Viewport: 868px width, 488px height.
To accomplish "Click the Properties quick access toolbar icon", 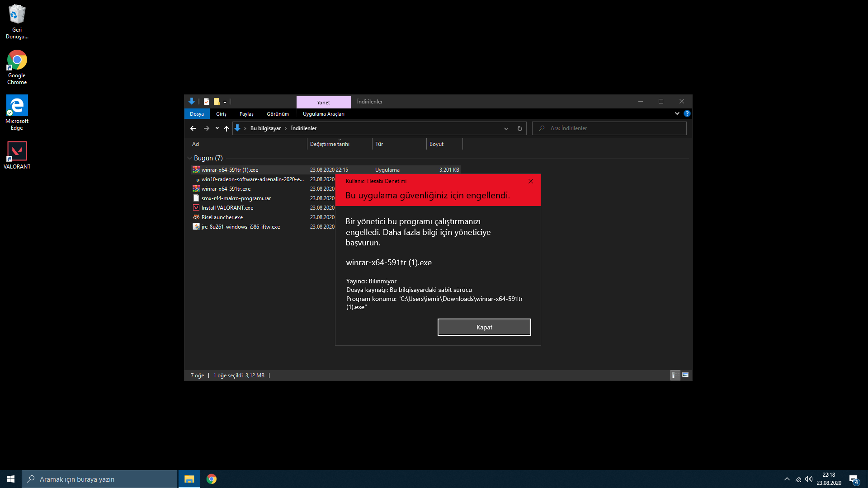I will pyautogui.click(x=207, y=102).
